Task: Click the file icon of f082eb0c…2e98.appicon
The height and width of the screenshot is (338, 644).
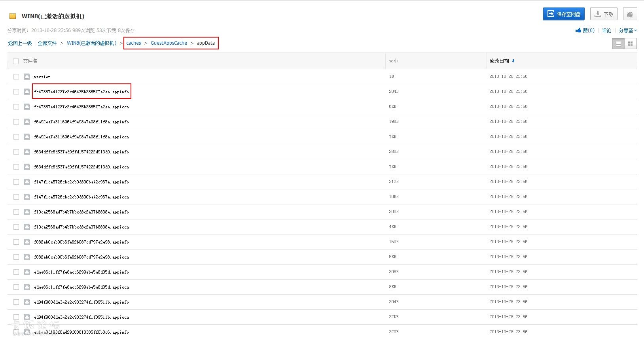Action: point(27,257)
